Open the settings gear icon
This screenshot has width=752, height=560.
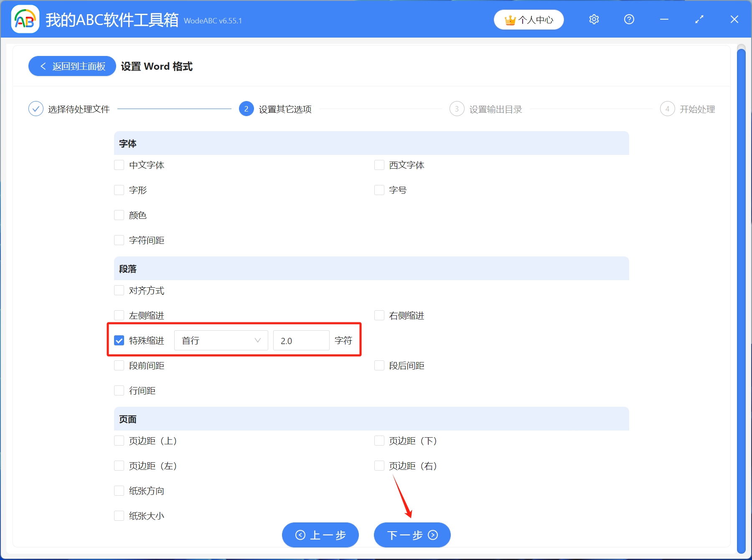[x=594, y=19]
